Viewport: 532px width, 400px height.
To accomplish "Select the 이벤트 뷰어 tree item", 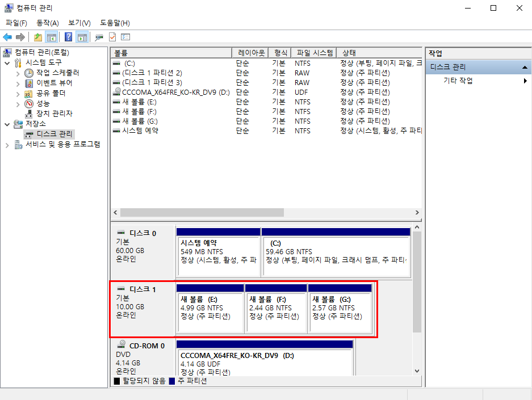I will coord(55,83).
